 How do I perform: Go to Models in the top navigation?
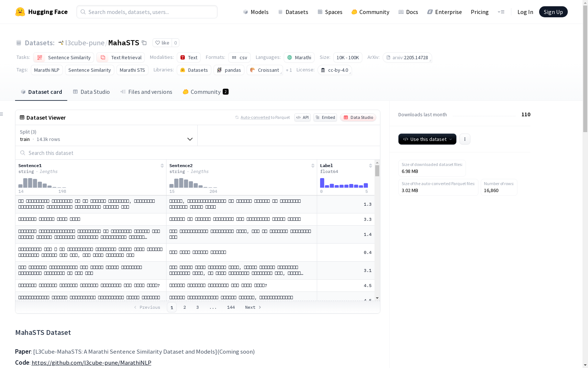(x=256, y=12)
